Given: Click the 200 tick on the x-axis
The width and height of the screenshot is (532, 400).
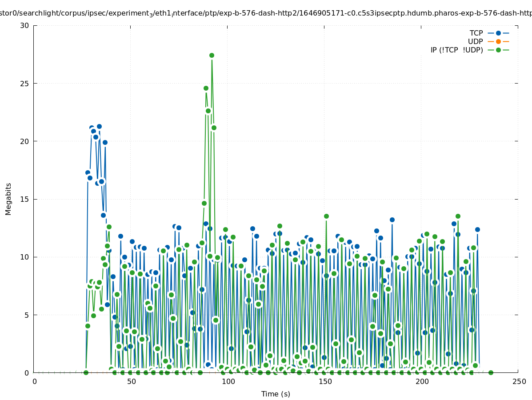Looking at the screenshot, I should coord(422,382).
